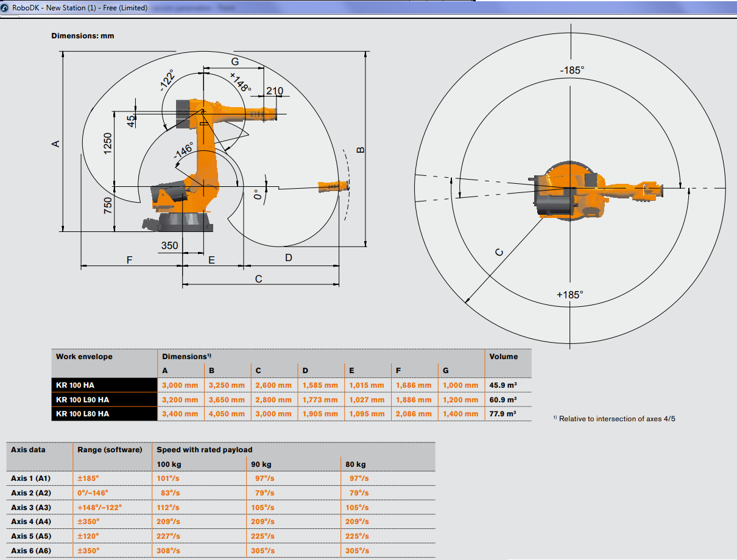
Task: Click the footnote about axes 4/5 intersection
Action: pos(616,419)
